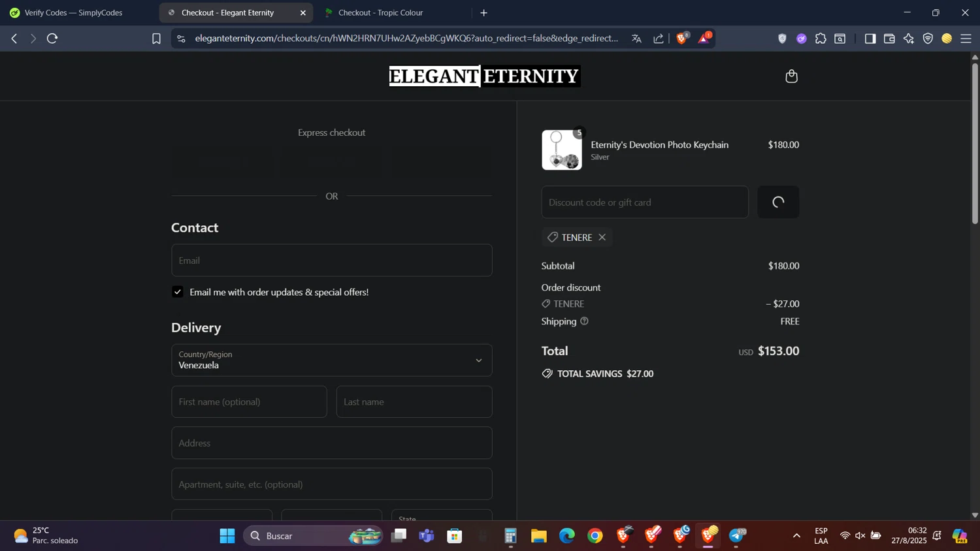Viewport: 980px width, 551px height.
Task: Click the taskbar Buscar search box
Action: [314, 536]
